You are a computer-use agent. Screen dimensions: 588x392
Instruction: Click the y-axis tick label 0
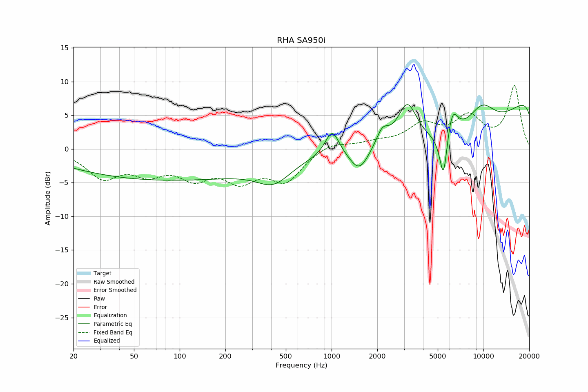(67, 149)
